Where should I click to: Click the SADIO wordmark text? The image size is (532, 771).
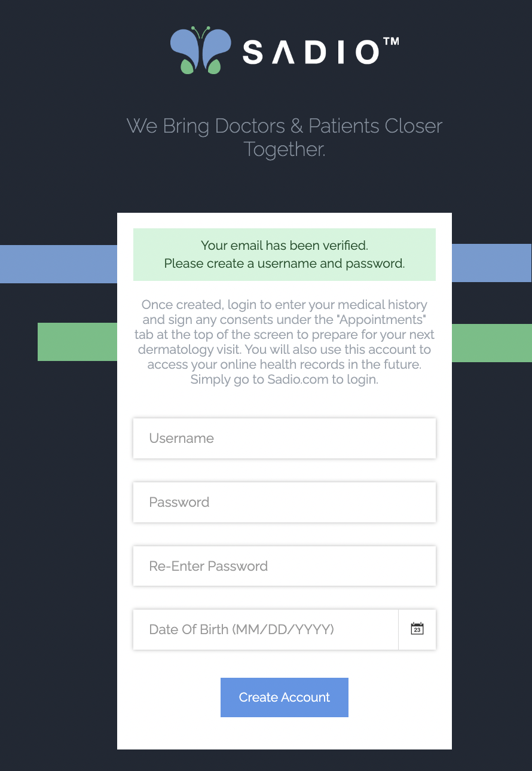311,52
